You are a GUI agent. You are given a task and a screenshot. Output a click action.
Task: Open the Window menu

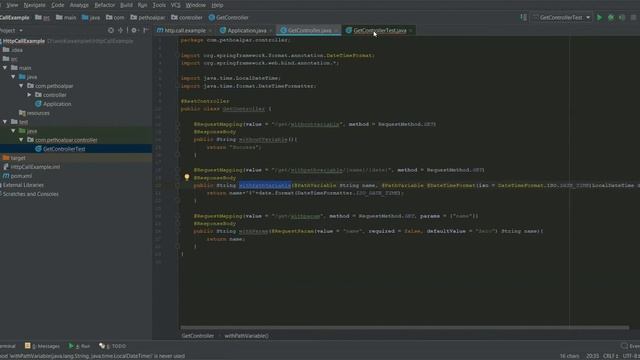pos(196,5)
